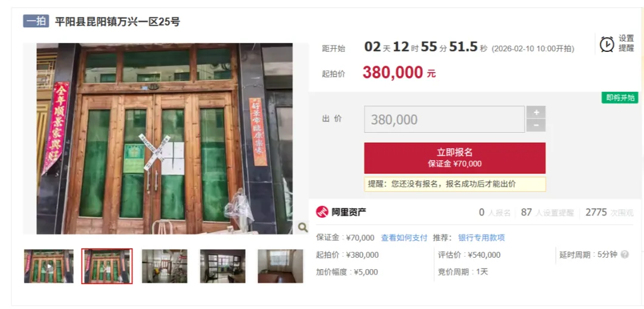Click the Ali Assets logo icon
This screenshot has height=309, width=644.
click(323, 212)
